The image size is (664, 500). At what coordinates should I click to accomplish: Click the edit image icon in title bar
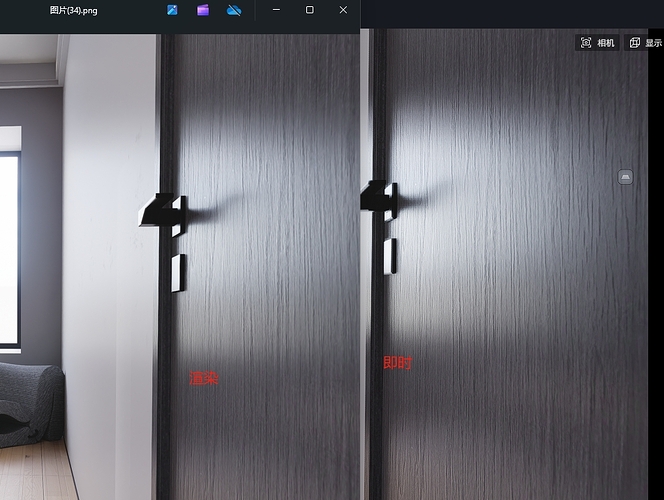(172, 10)
